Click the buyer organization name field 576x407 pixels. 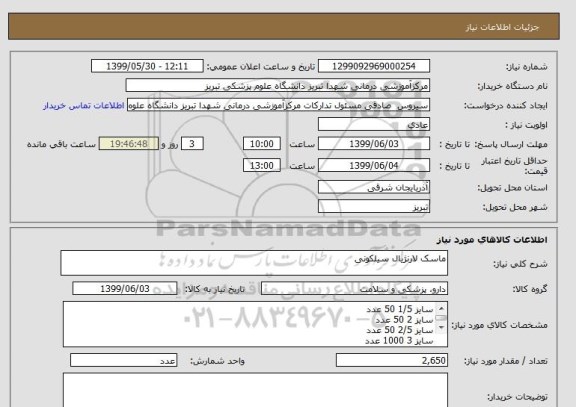coord(278,86)
